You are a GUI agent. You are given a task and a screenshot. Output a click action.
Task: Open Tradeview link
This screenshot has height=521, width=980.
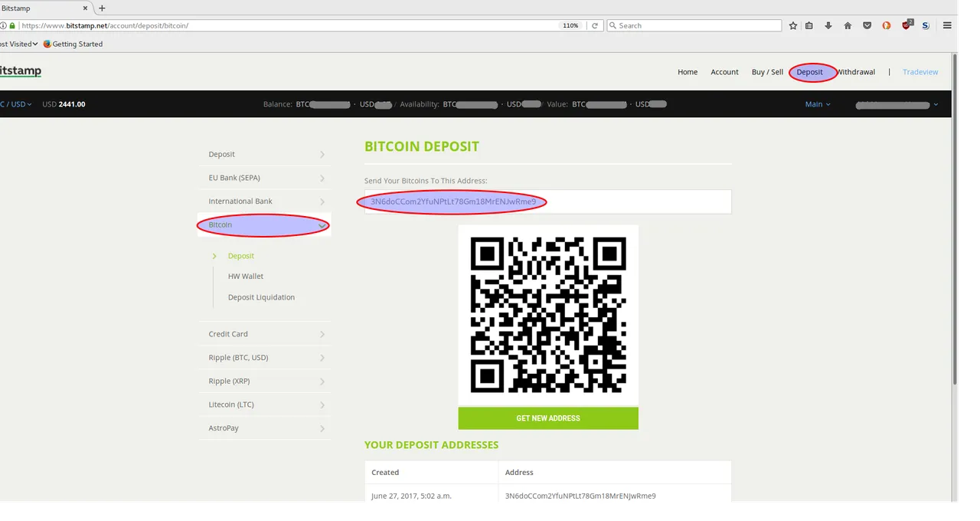click(x=920, y=72)
